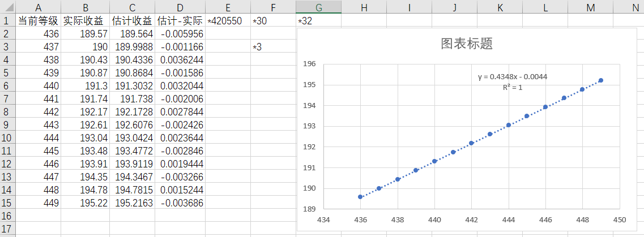
Task: Click cell with value 191.3032
Action: 132,86
